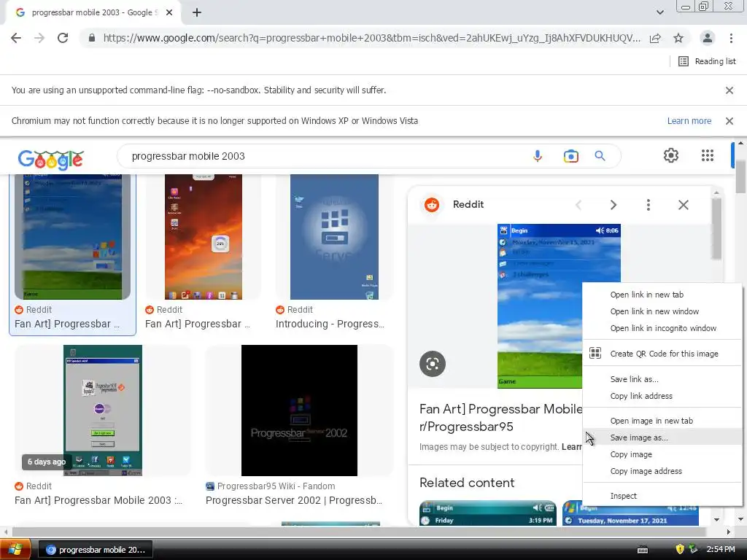Click the page vertical scrollbar thumb

tap(740, 176)
